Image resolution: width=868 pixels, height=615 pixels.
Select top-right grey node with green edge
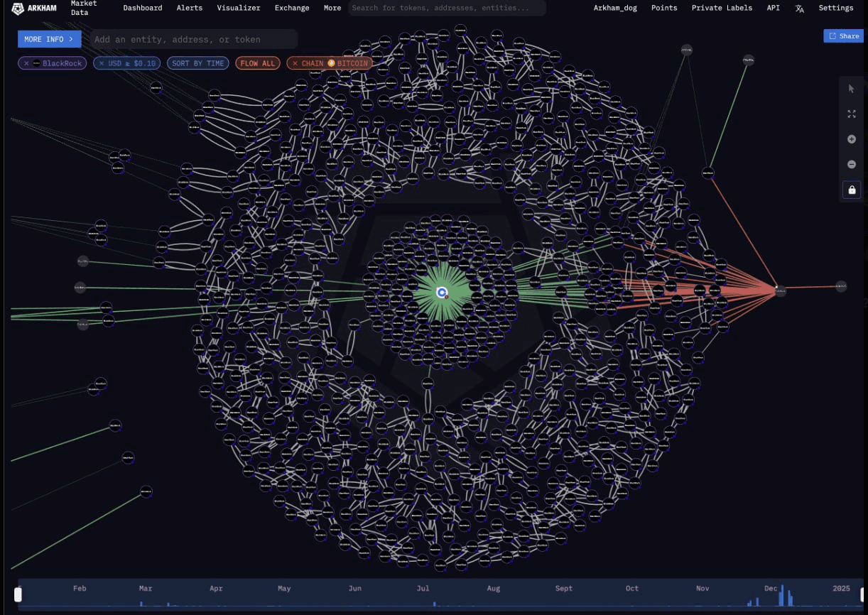748,61
